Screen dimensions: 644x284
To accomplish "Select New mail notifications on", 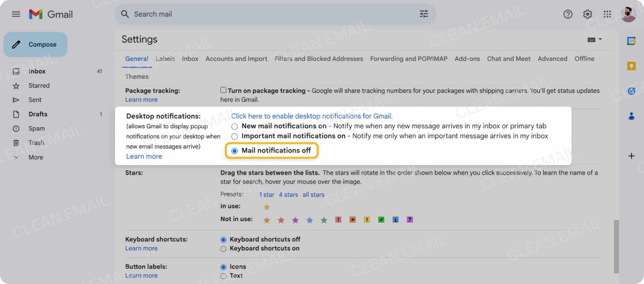I will (234, 127).
